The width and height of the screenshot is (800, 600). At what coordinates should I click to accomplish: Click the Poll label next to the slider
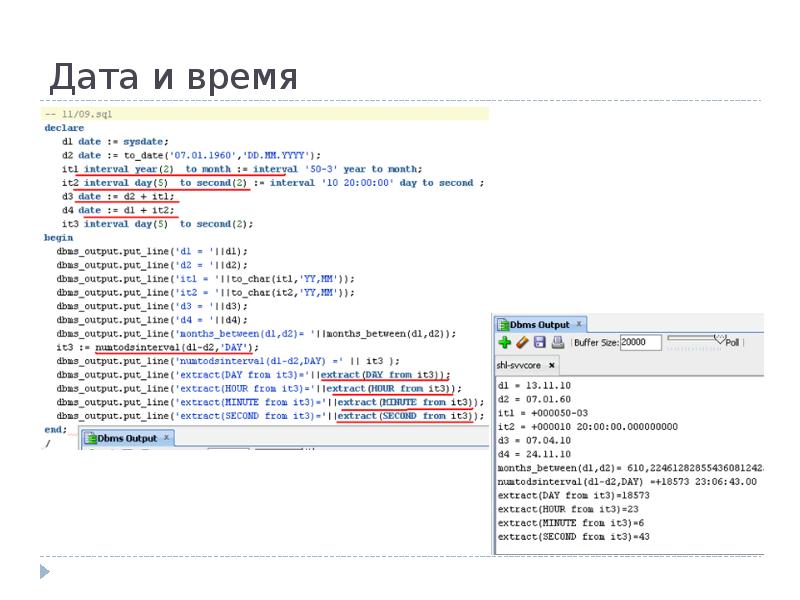pos(733,341)
